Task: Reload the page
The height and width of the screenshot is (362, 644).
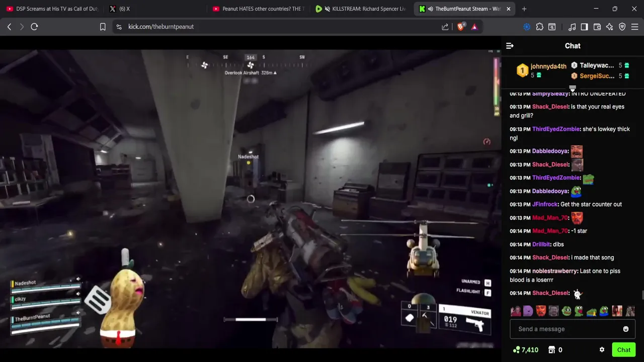Action: [34, 27]
